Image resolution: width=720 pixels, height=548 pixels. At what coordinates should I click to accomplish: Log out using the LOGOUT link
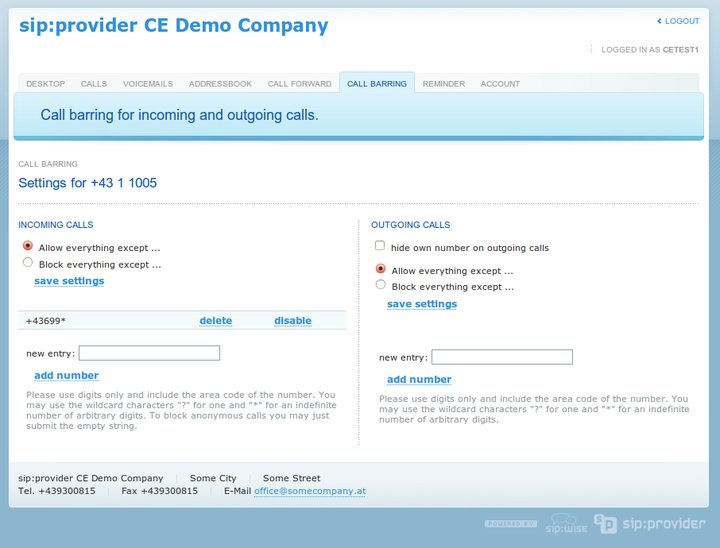click(682, 21)
